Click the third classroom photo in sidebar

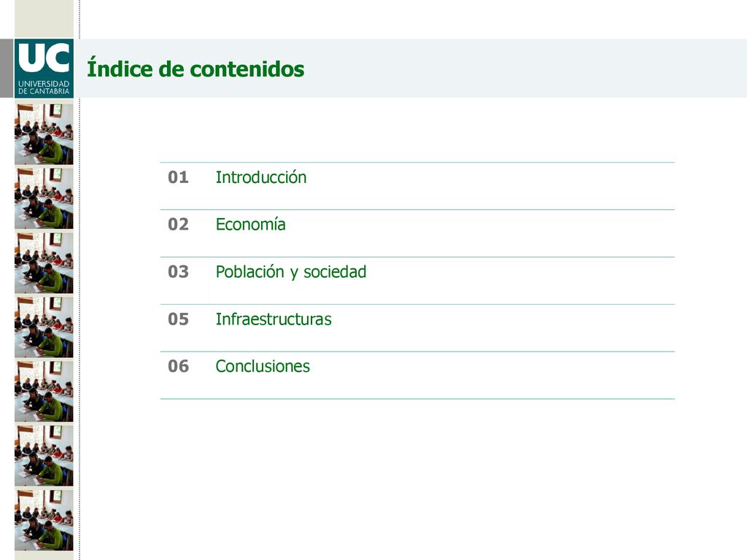pyautogui.click(x=44, y=262)
